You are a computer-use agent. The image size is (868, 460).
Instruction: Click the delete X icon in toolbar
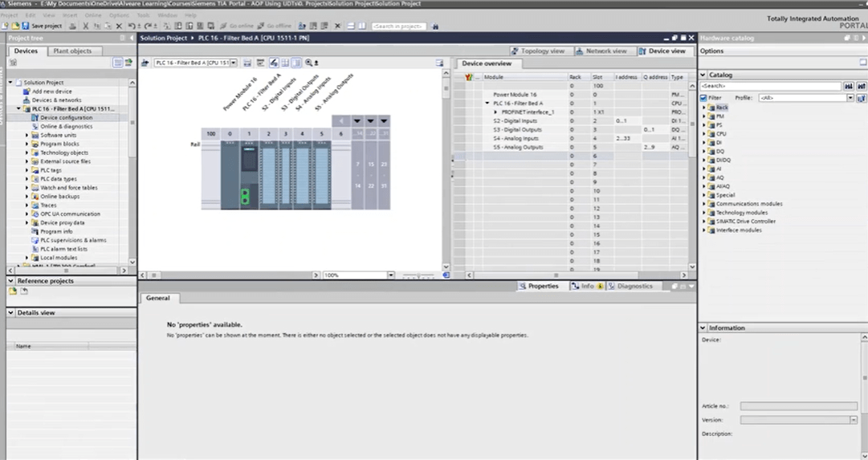click(x=118, y=26)
